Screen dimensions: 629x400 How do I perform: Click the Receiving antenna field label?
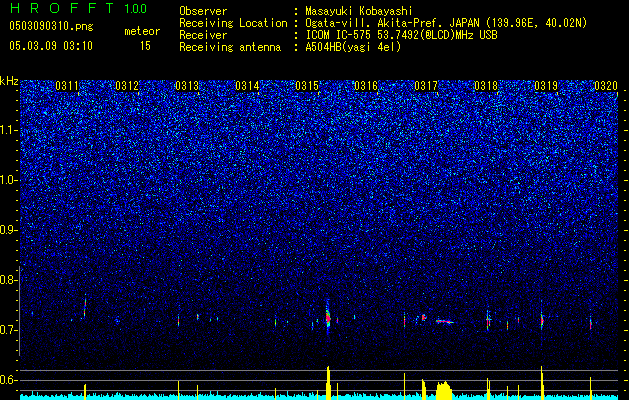pos(230,47)
